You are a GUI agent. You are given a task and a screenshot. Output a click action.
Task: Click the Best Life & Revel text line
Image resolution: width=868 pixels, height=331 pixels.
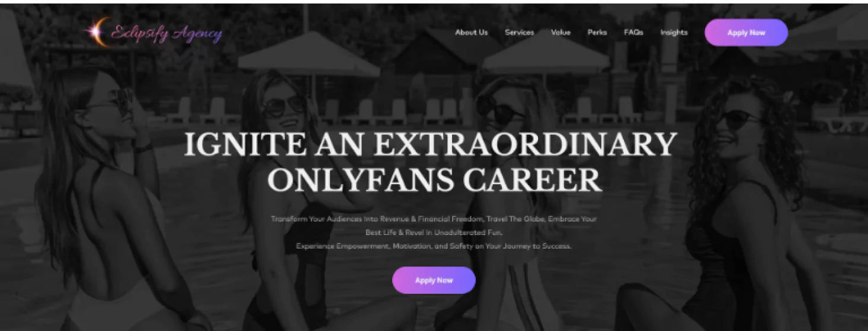(x=434, y=233)
